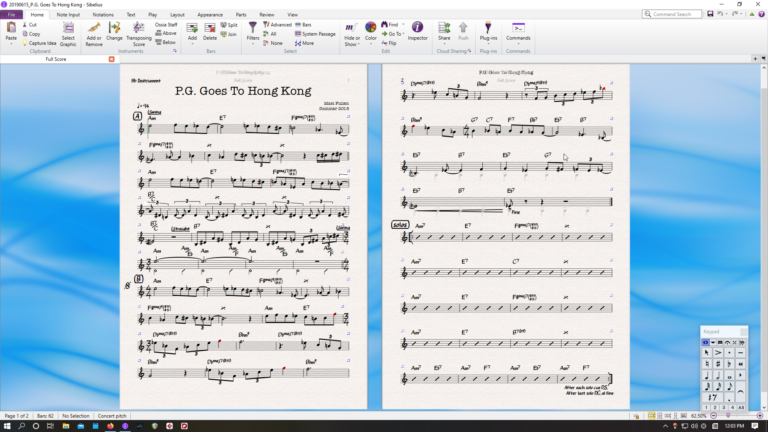Click the Command Search field
This screenshot has height=432, width=768.
672,14
